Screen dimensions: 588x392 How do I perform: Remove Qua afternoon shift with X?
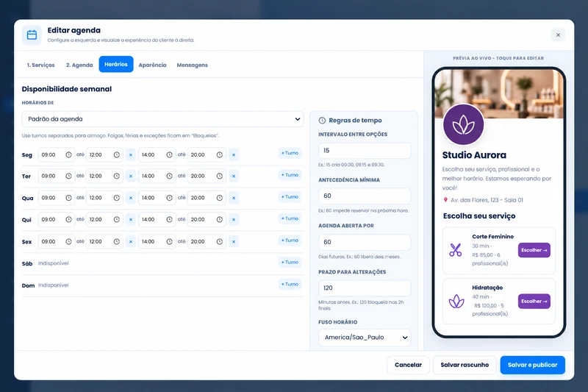point(234,198)
